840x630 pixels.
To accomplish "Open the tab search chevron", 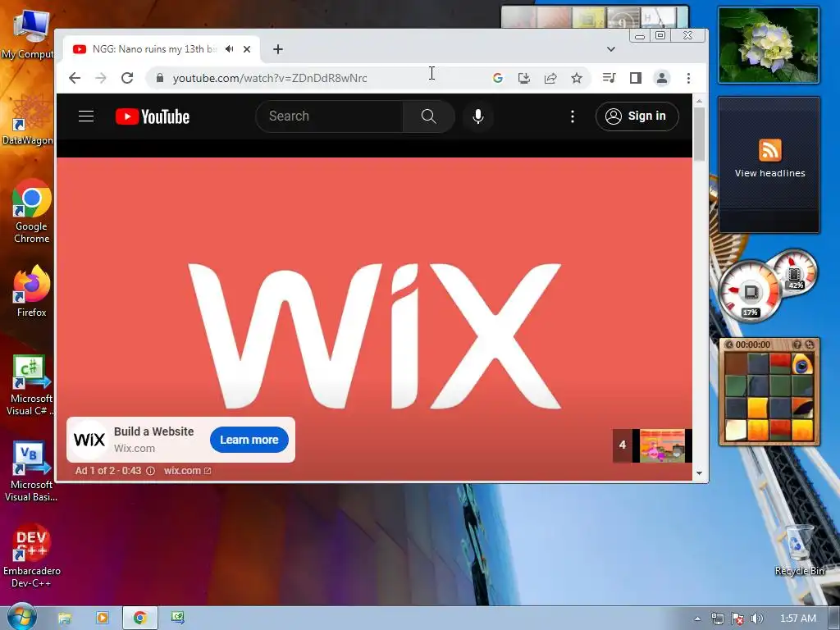I will point(610,49).
